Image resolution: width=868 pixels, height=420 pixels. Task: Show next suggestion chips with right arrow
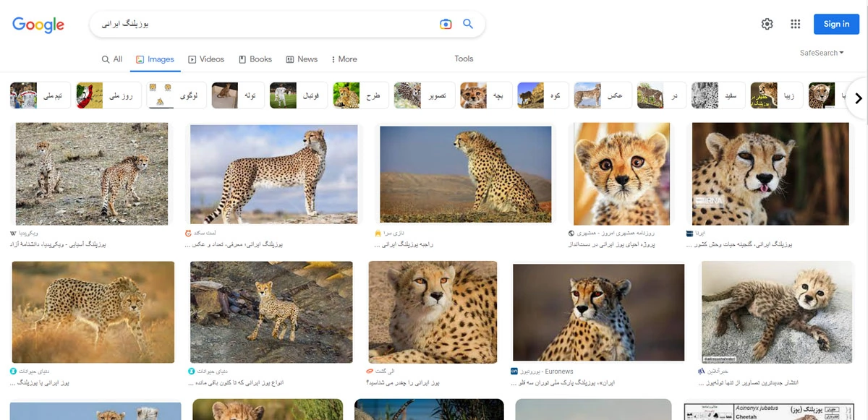click(x=859, y=98)
